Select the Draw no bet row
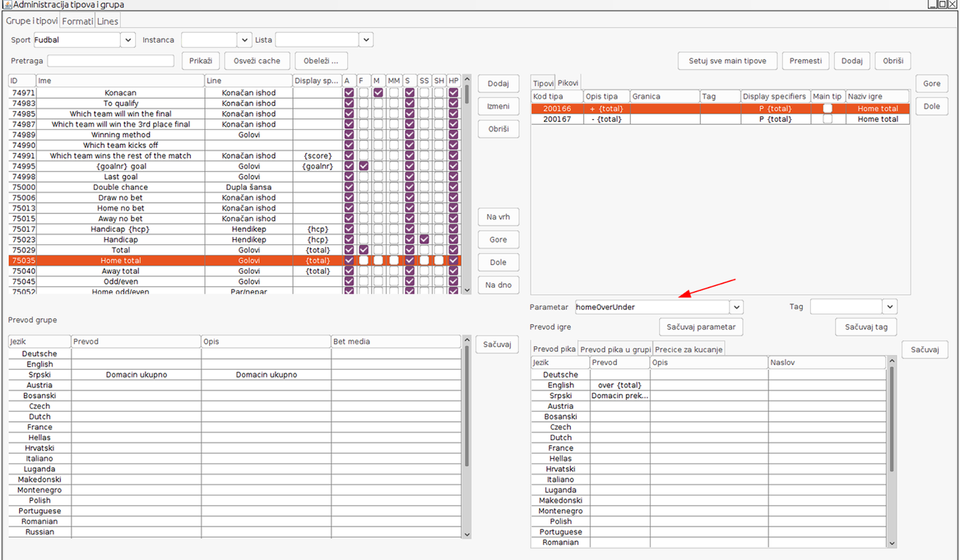This screenshot has height=560, width=960. click(234, 198)
